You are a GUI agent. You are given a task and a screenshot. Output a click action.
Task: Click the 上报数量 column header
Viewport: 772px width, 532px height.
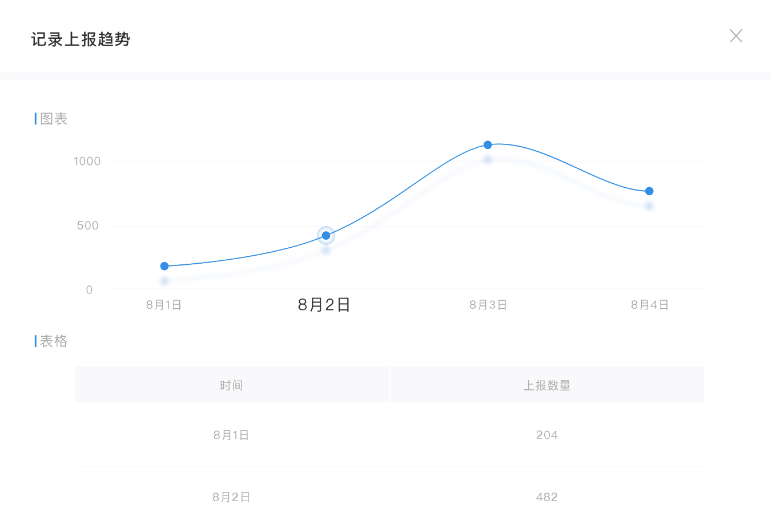[547, 385]
